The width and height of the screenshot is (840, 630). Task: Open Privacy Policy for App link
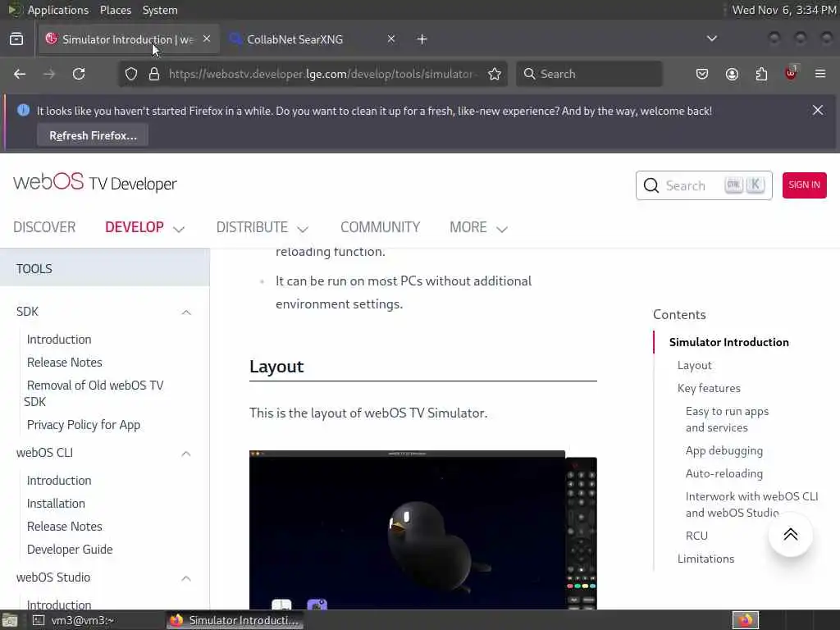pos(84,424)
